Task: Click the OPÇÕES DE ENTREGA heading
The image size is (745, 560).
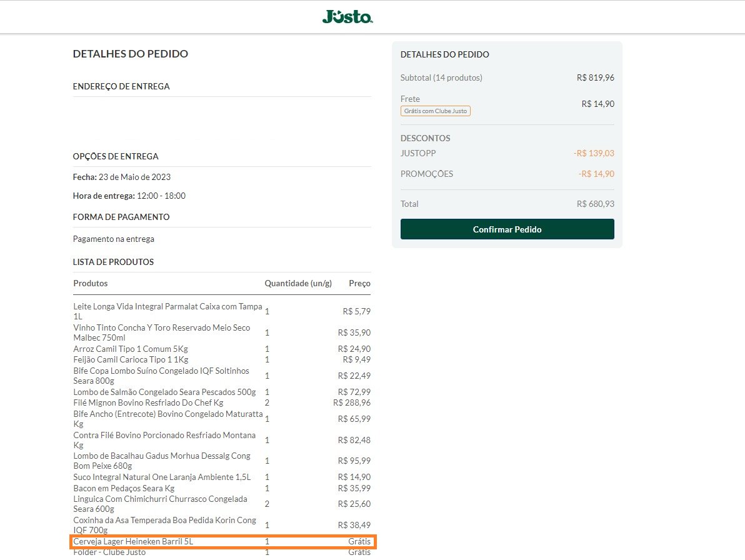Action: (x=116, y=156)
